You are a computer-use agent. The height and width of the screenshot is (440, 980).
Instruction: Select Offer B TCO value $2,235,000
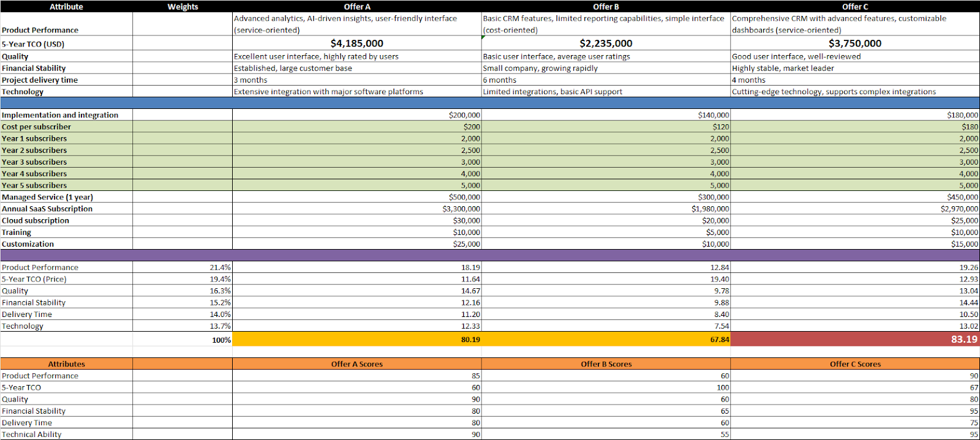pyautogui.click(x=606, y=43)
